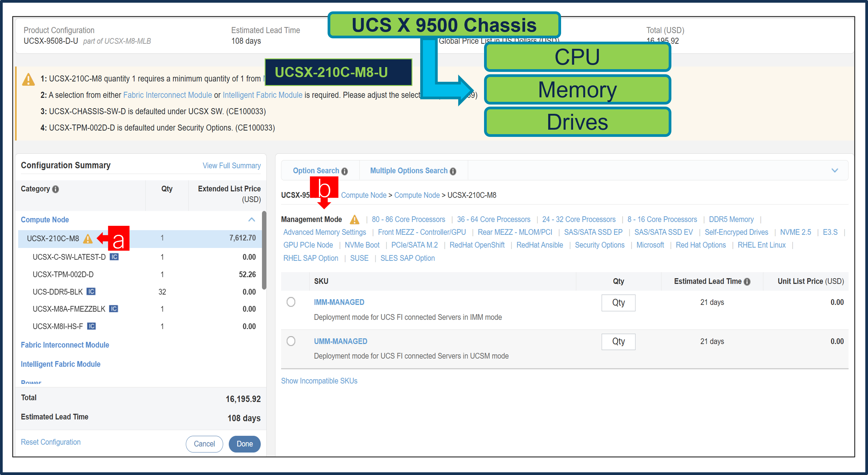Open the Multiple Options Search tab

(409, 171)
